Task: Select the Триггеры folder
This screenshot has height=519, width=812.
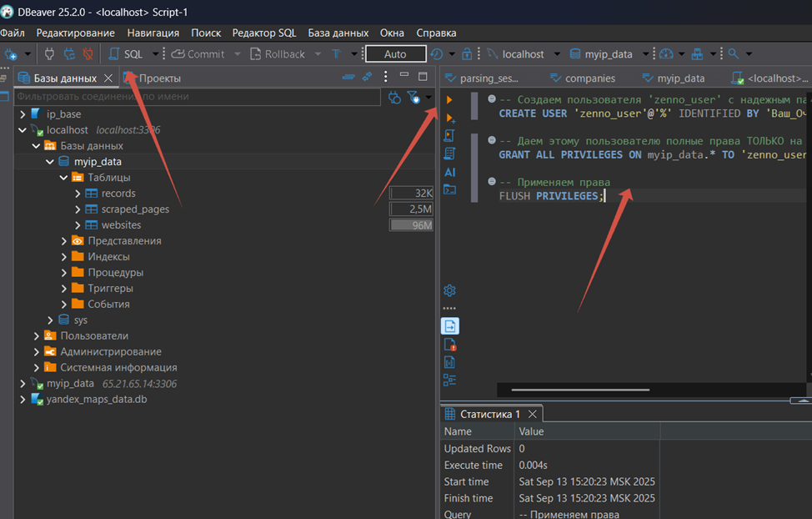Action: tap(110, 288)
